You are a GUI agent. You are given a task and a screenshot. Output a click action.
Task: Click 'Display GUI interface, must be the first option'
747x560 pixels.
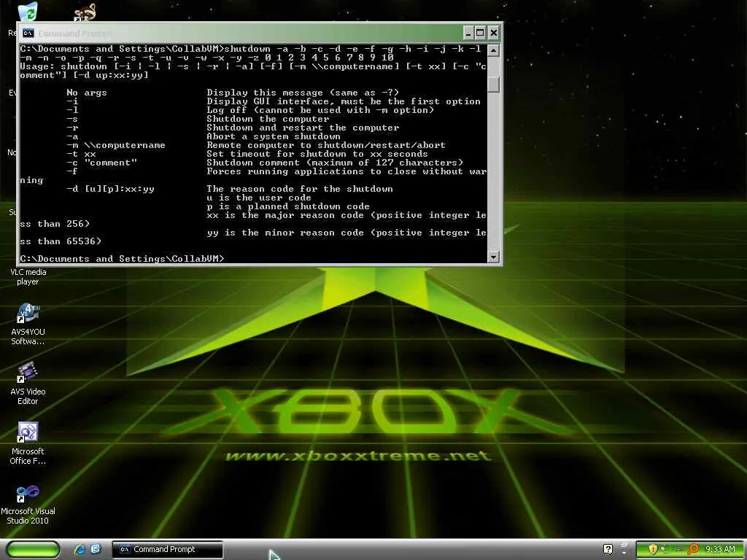click(344, 101)
